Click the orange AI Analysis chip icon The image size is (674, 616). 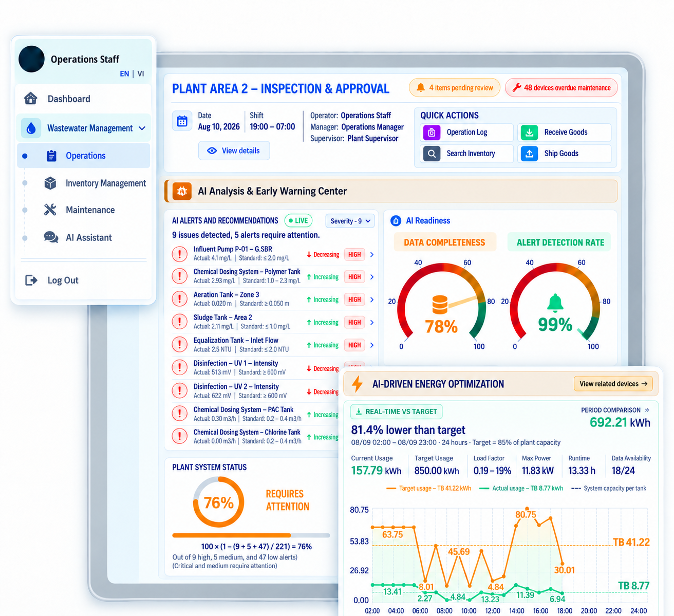182,191
